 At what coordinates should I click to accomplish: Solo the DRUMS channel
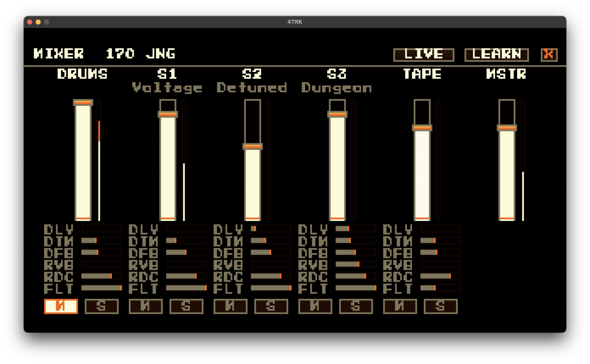pos(102,306)
